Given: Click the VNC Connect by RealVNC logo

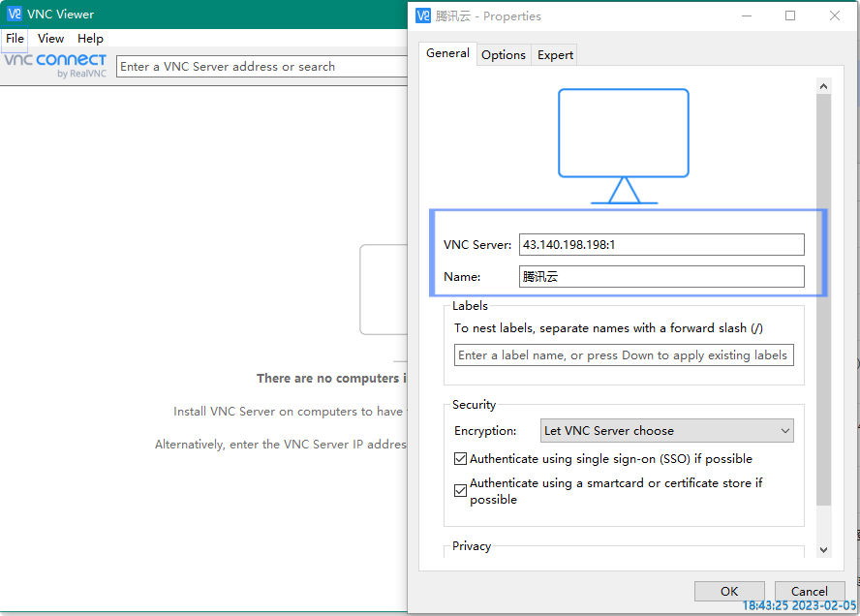Looking at the screenshot, I should [x=54, y=65].
